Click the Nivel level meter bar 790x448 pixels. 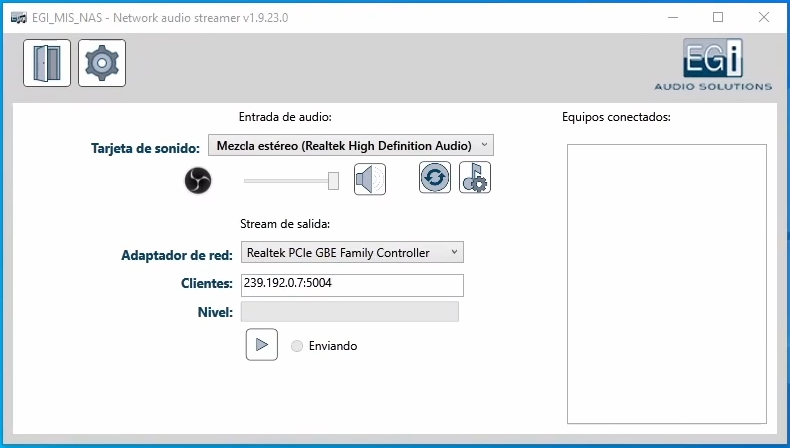tap(350, 311)
